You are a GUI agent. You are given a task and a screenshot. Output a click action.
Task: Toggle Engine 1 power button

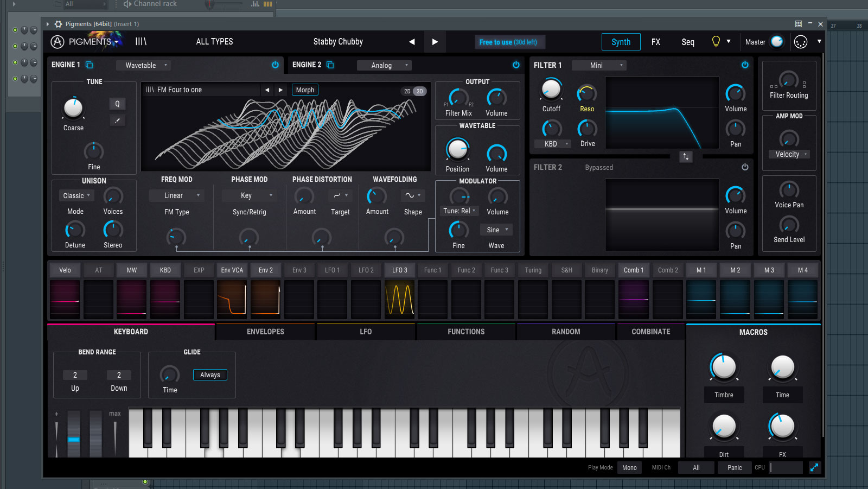275,65
